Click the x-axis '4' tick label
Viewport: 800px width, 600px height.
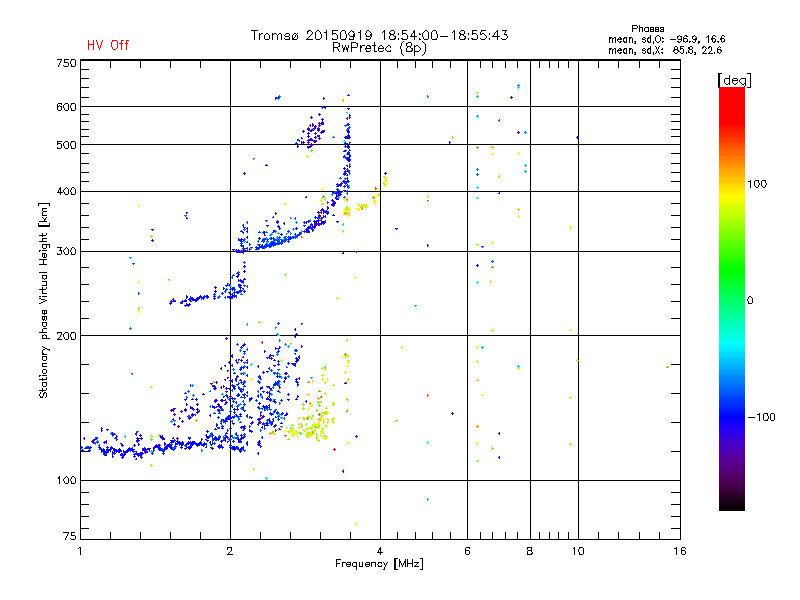click(380, 551)
